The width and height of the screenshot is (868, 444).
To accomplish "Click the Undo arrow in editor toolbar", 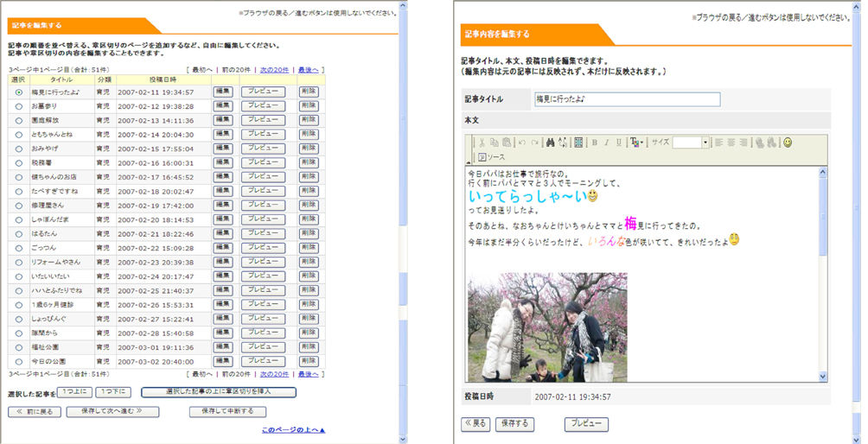I will tap(521, 143).
